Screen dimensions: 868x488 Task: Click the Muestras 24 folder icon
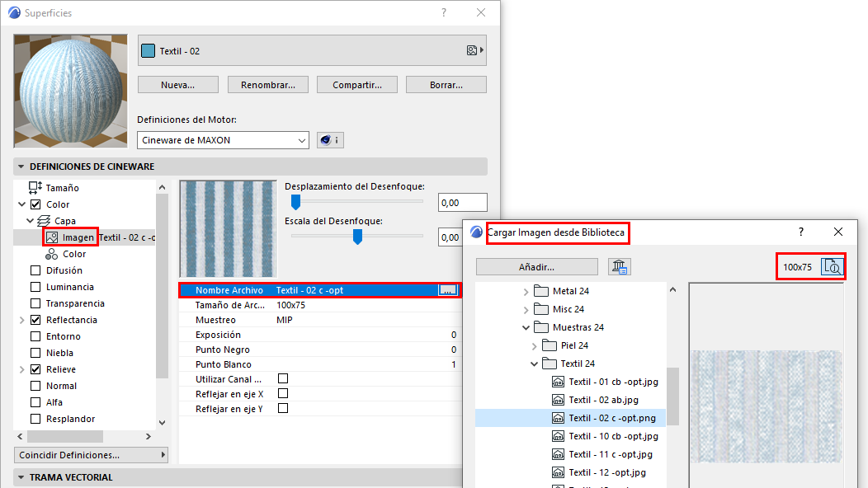541,327
